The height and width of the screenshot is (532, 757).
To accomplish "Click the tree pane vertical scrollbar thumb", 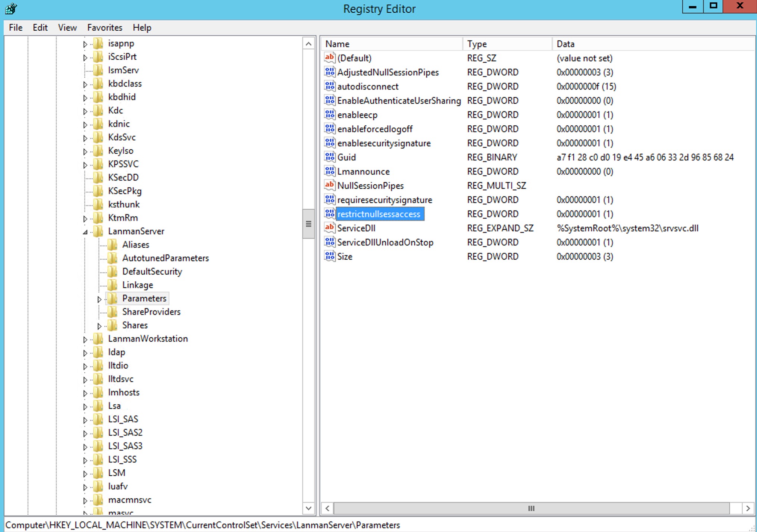I will click(308, 224).
